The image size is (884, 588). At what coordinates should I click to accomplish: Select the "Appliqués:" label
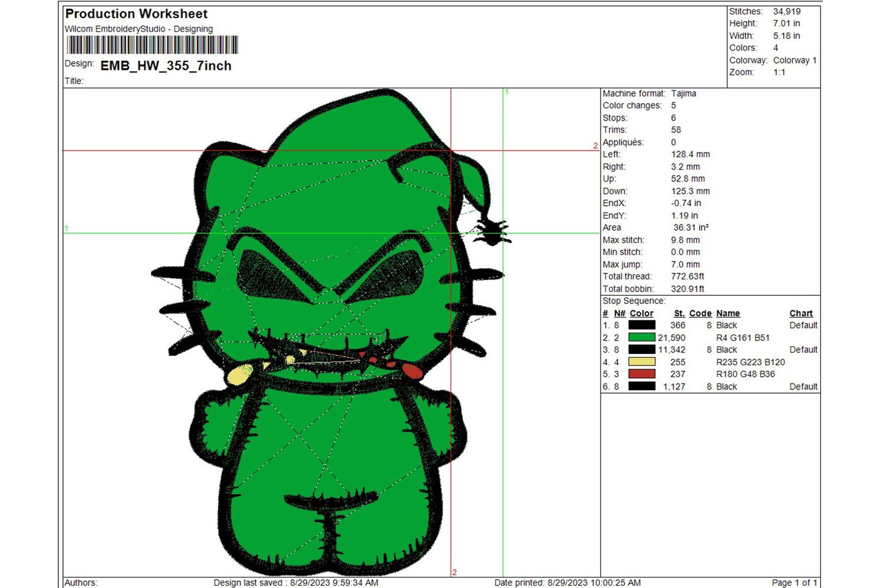tap(623, 143)
